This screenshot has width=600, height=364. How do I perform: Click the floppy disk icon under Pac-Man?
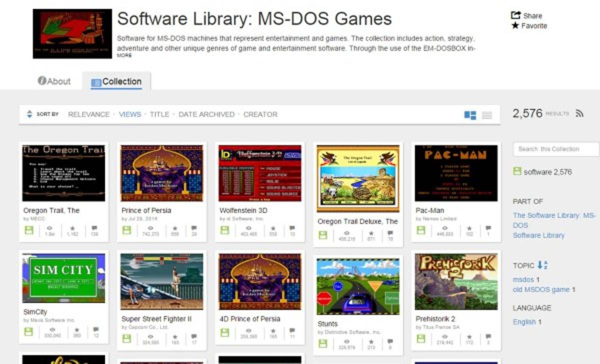click(x=421, y=230)
